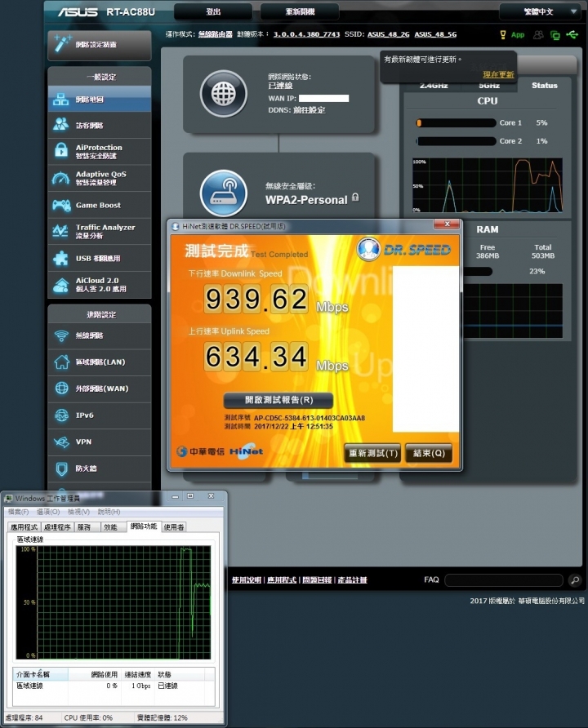Click the wireless router operation mode link
This screenshot has height=728, width=588.
(215, 34)
